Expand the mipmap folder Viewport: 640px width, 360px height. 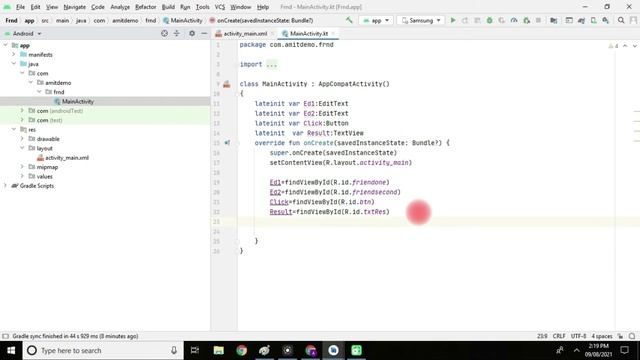(x=22, y=167)
